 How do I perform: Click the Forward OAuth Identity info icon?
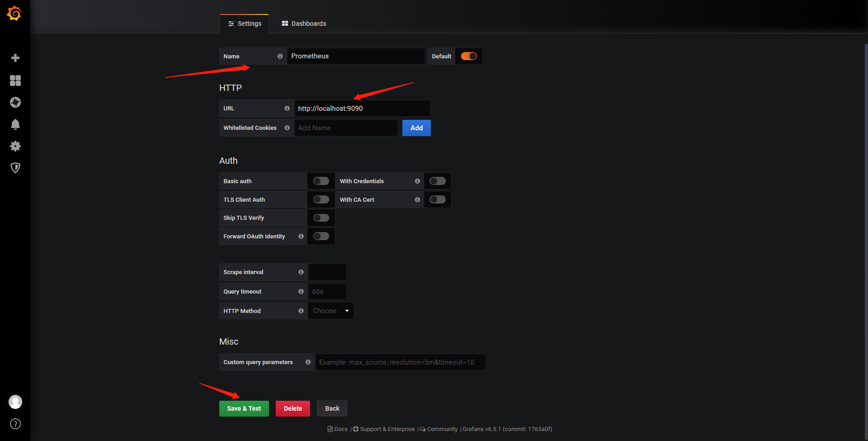(301, 237)
